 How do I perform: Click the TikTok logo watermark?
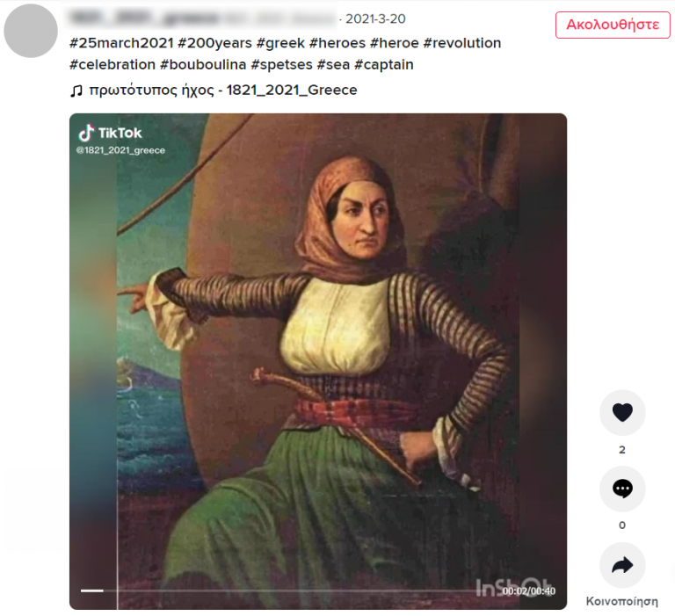click(x=110, y=133)
